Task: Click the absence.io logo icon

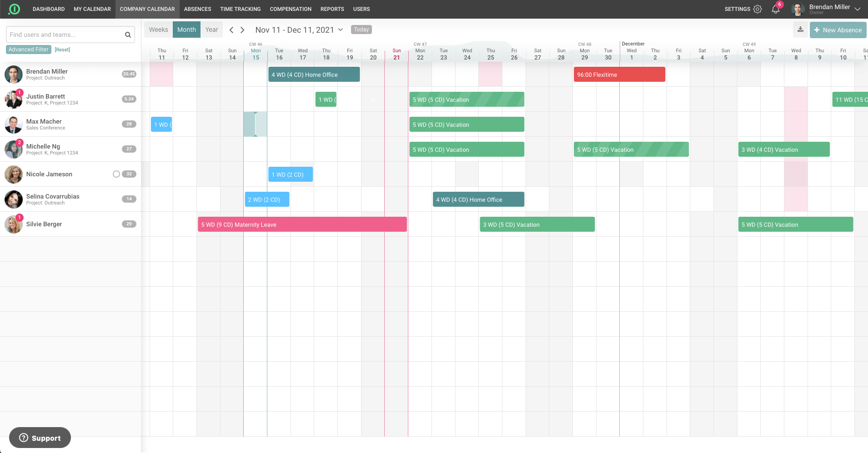Action: tap(14, 9)
